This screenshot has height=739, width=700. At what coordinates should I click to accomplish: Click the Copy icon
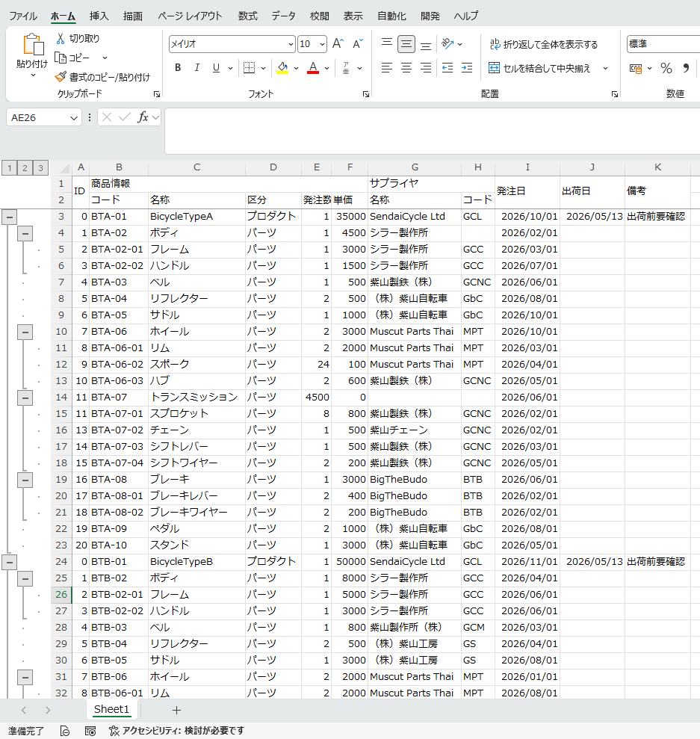tap(61, 58)
